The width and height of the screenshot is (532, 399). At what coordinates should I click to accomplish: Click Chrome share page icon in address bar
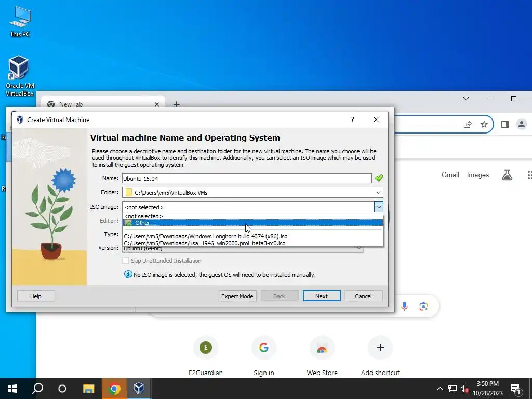tap(468, 124)
